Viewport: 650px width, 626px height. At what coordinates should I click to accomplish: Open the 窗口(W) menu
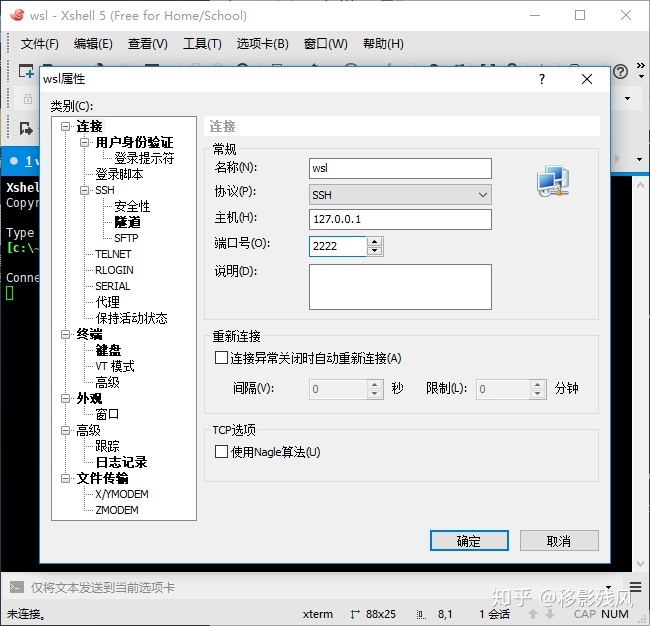click(325, 44)
